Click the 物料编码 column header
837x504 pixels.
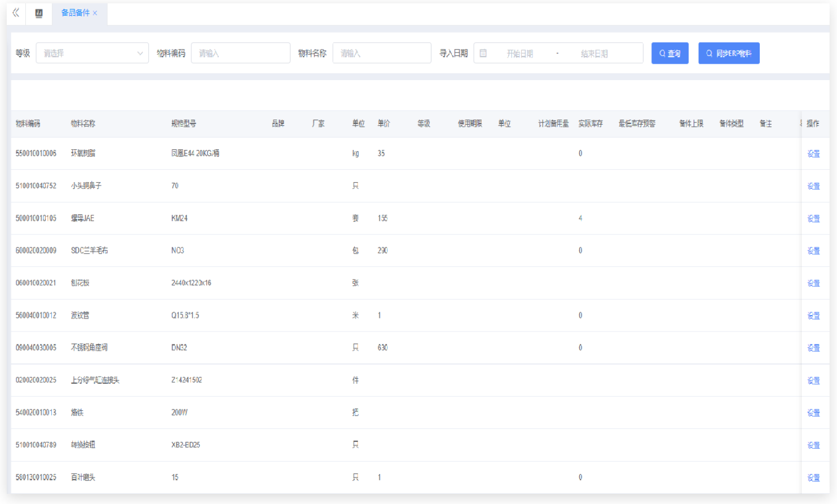28,123
